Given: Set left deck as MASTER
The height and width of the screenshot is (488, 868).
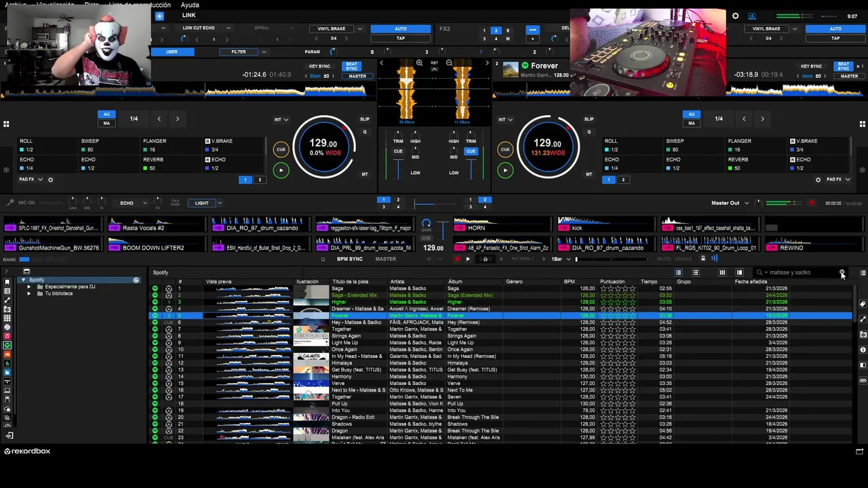Looking at the screenshot, I should click(357, 76).
